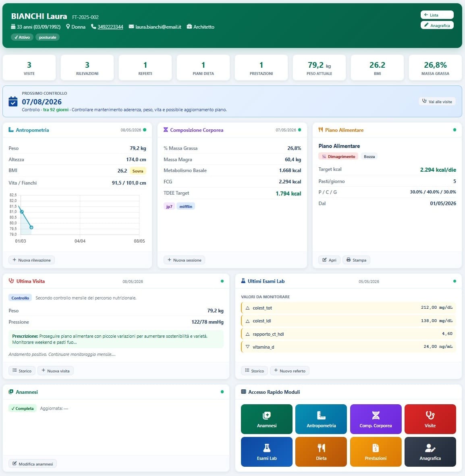Click the 122/78 mmHg pressure value
The image size is (465, 476).
(x=207, y=322)
